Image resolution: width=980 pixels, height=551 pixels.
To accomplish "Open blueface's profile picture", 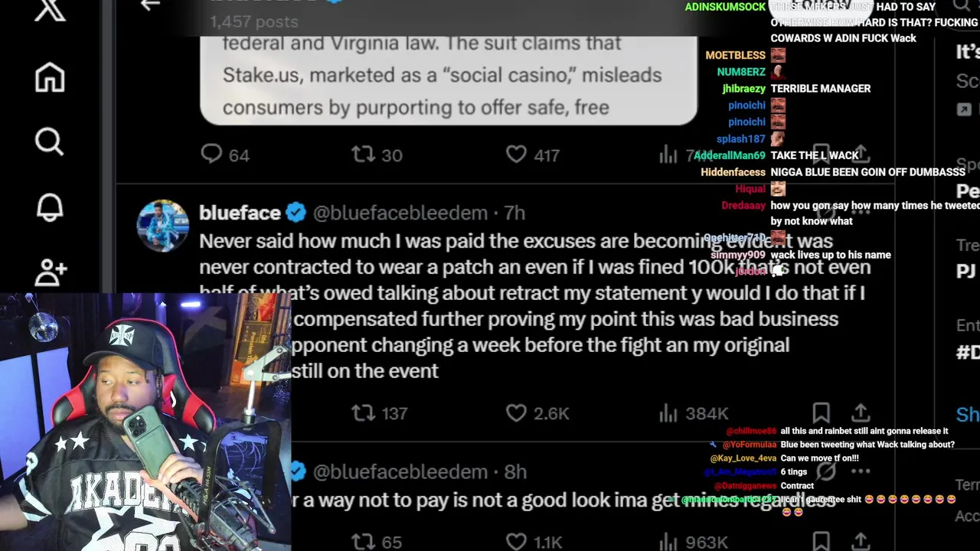I will click(162, 226).
